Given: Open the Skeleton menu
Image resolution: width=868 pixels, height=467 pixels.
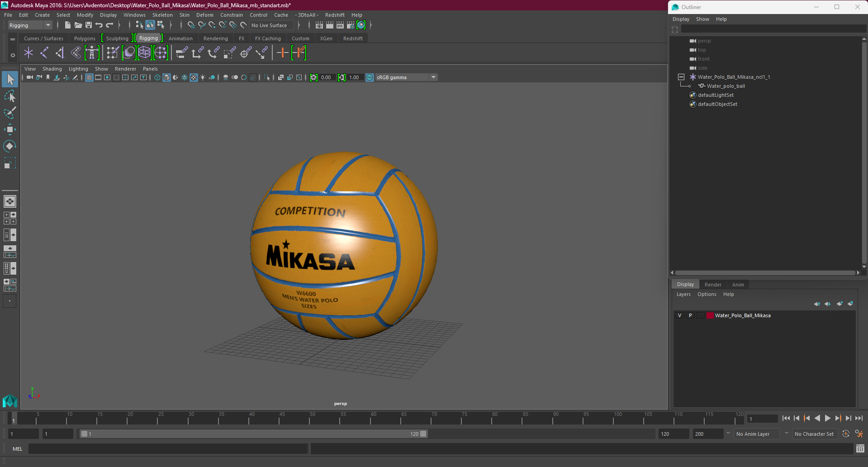Looking at the screenshot, I should [162, 15].
